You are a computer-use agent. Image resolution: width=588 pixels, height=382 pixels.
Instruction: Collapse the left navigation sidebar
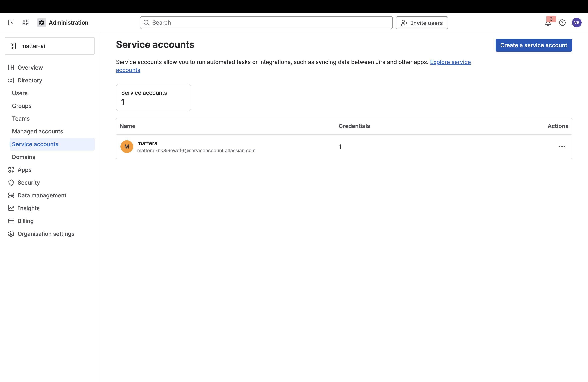(x=11, y=22)
